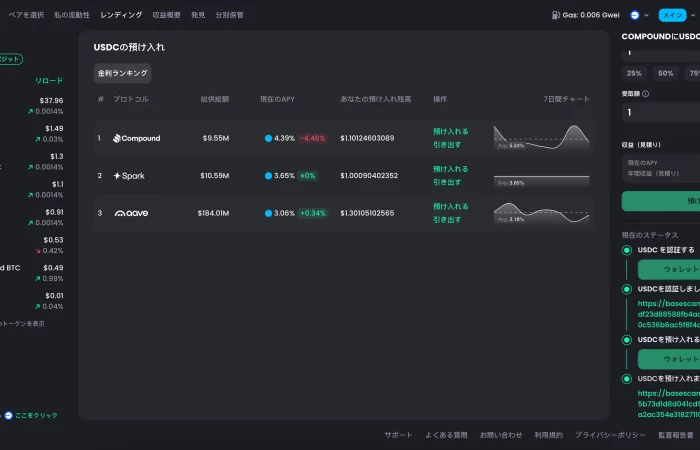The height and width of the screenshot is (450, 700).
Task: Click 預け入れる in the Compound row
Action: pos(450,131)
